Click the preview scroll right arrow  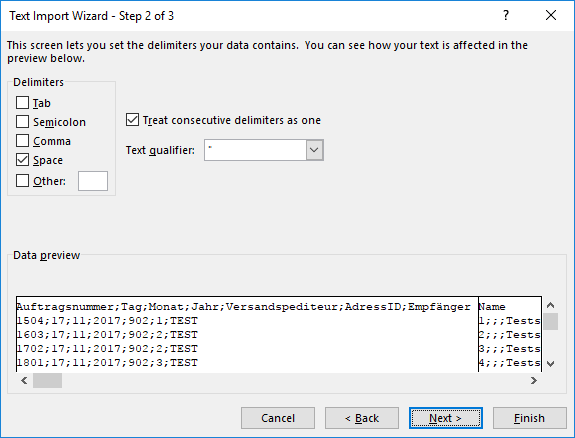click(534, 381)
